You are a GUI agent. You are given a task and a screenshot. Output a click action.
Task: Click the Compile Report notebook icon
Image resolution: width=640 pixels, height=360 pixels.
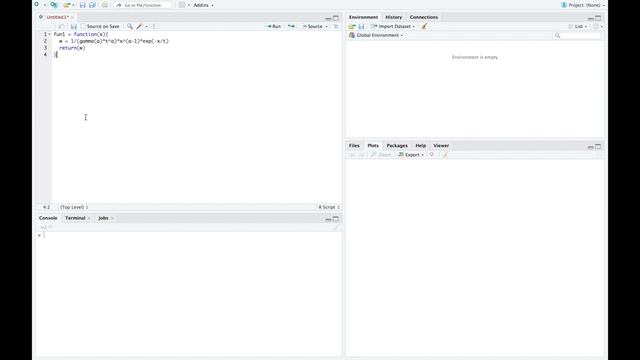click(156, 27)
